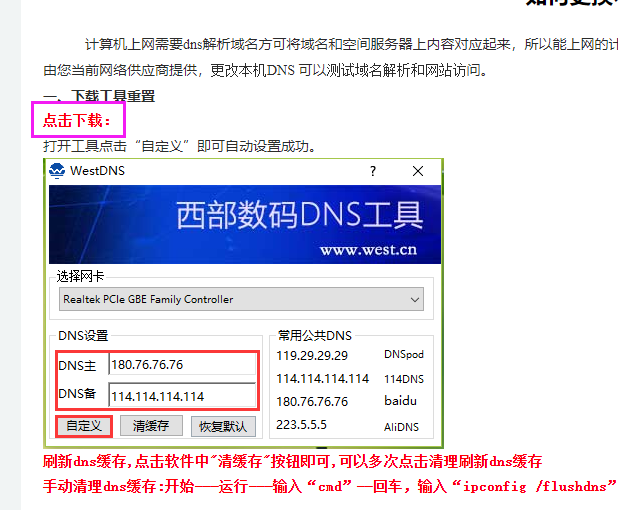Click the www.west.cn text in the banner

point(367,250)
